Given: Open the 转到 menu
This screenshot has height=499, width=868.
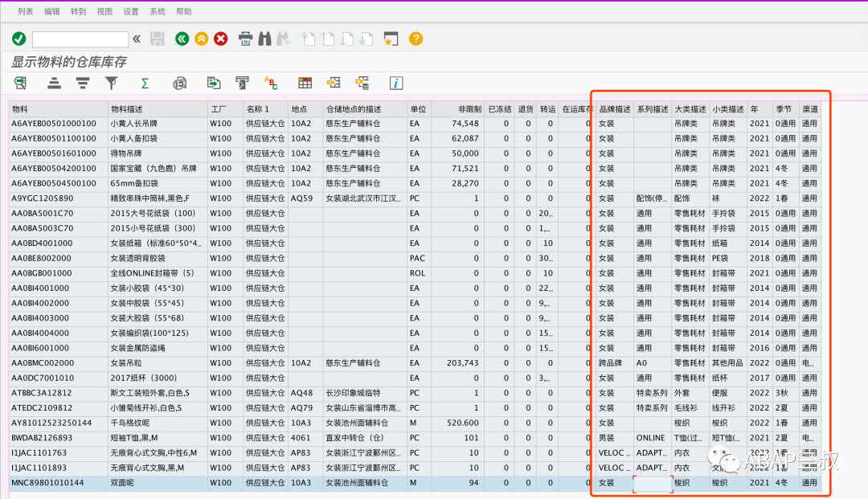Looking at the screenshot, I should tap(78, 11).
